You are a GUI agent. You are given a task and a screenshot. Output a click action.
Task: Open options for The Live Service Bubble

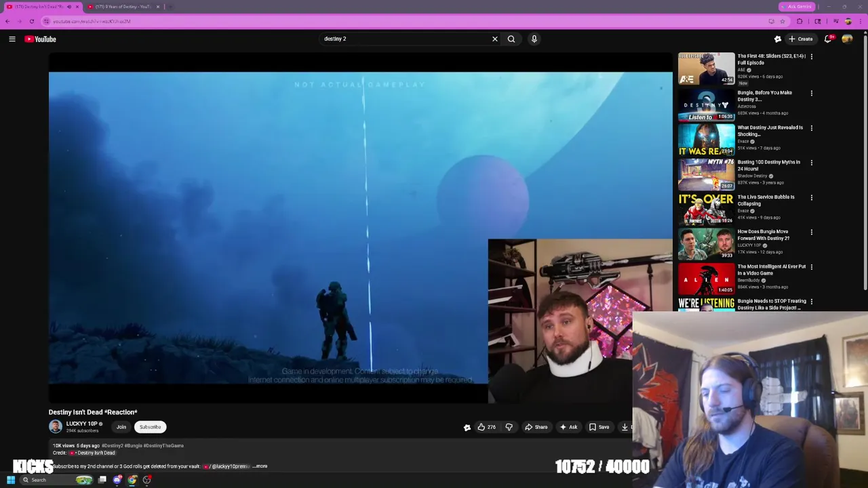click(811, 197)
